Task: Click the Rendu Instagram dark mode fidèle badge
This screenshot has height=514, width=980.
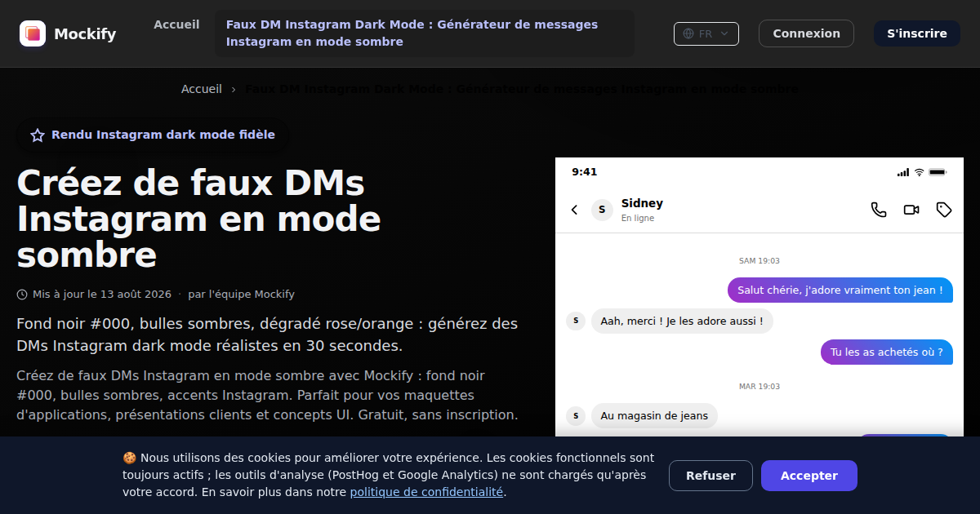Action: 153,135
